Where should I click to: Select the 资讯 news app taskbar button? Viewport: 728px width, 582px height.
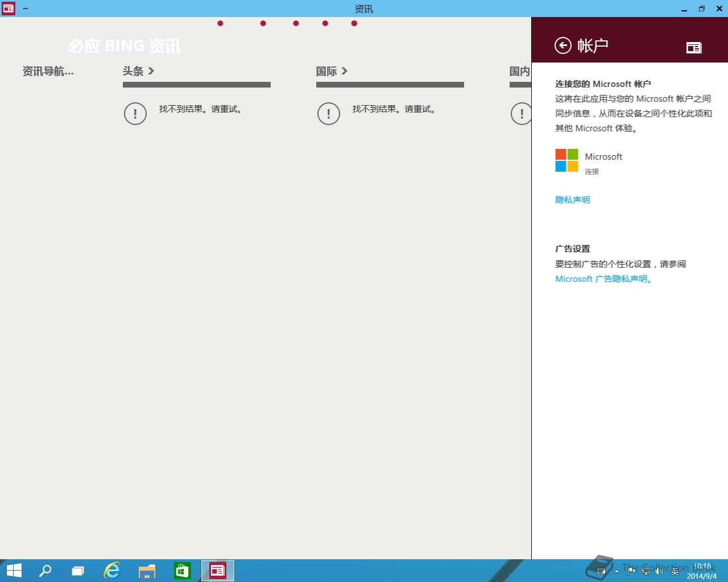pyautogui.click(x=217, y=571)
